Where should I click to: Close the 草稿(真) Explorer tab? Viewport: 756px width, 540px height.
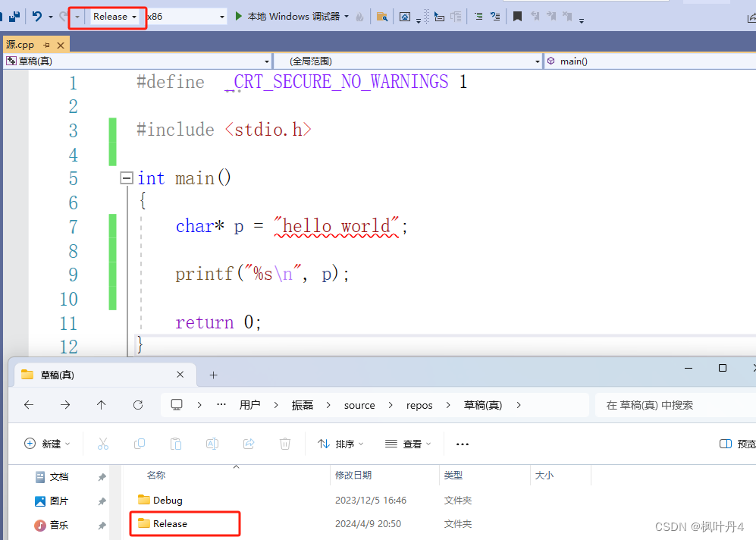click(180, 375)
